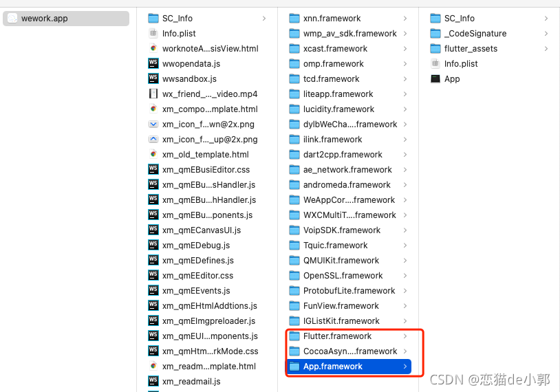Screen dimensions: 560x392
Task: Click the browser icon of xm_old_template.html
Action: (153, 154)
